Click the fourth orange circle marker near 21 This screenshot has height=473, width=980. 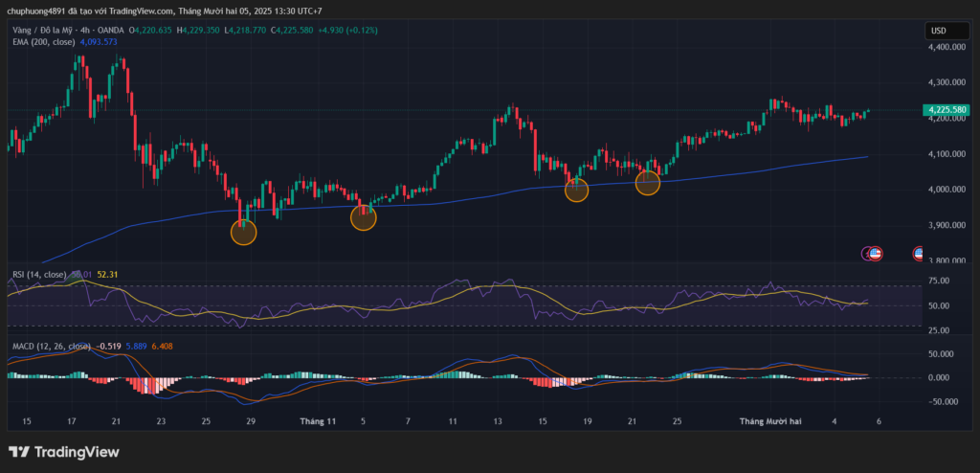[x=648, y=183]
